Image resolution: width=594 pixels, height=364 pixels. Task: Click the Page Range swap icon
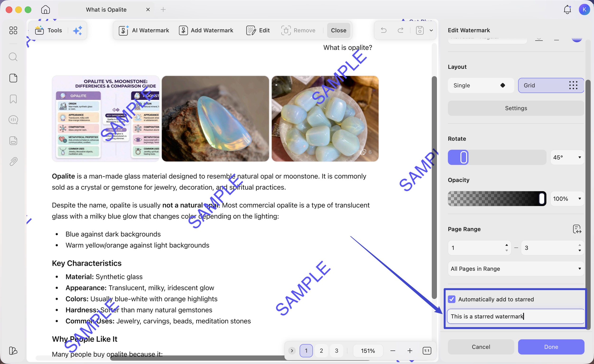(577, 229)
